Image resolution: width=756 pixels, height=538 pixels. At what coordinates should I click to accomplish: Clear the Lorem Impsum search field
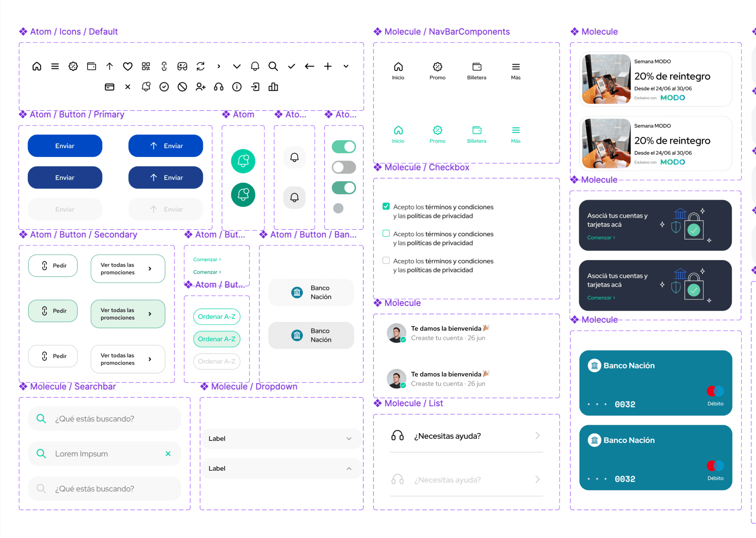point(168,454)
